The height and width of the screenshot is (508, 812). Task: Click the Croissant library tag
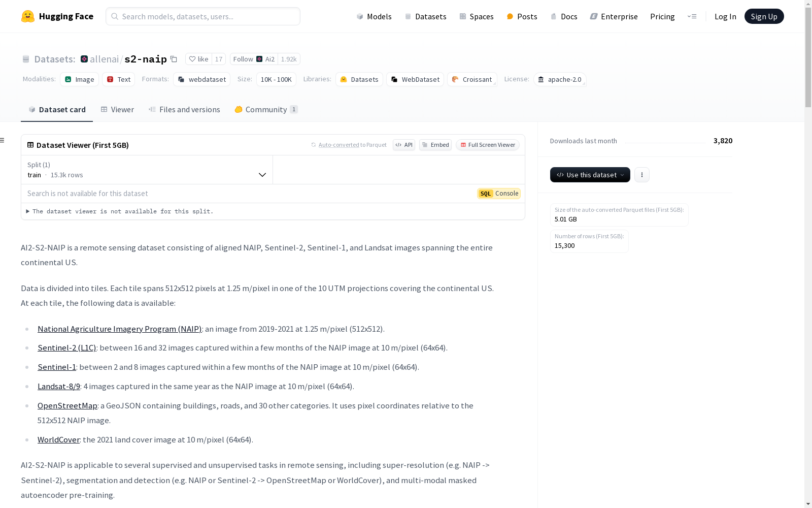click(472, 79)
